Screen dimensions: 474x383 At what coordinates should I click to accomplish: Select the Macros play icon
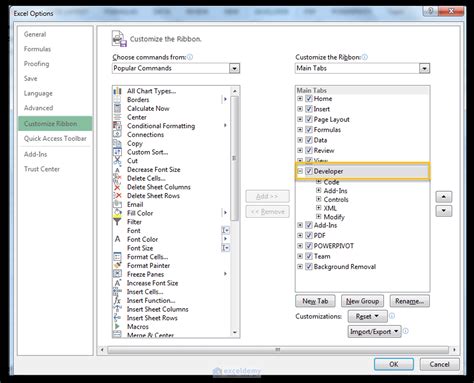point(117,327)
